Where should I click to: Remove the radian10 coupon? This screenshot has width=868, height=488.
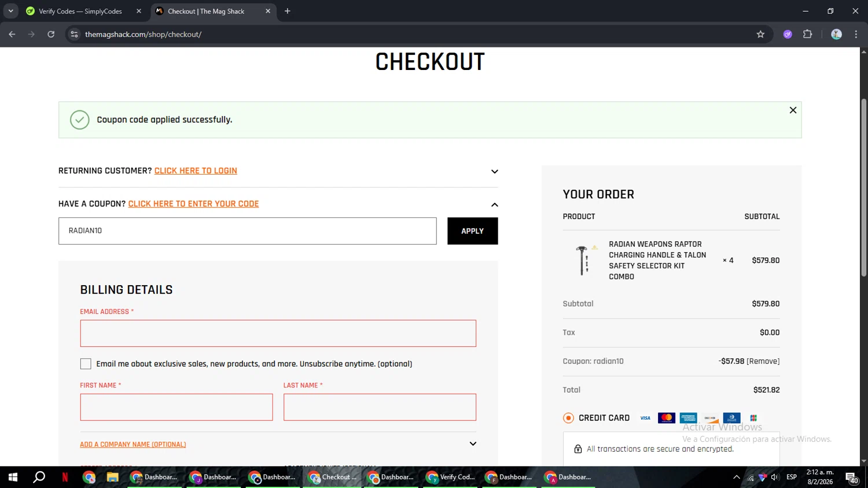click(763, 361)
